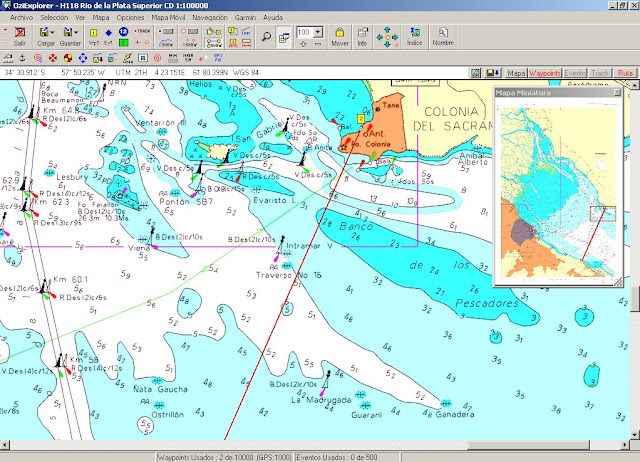This screenshot has height=462, width=640.
Task: Click the pan right arrow icon
Action: coord(395,37)
